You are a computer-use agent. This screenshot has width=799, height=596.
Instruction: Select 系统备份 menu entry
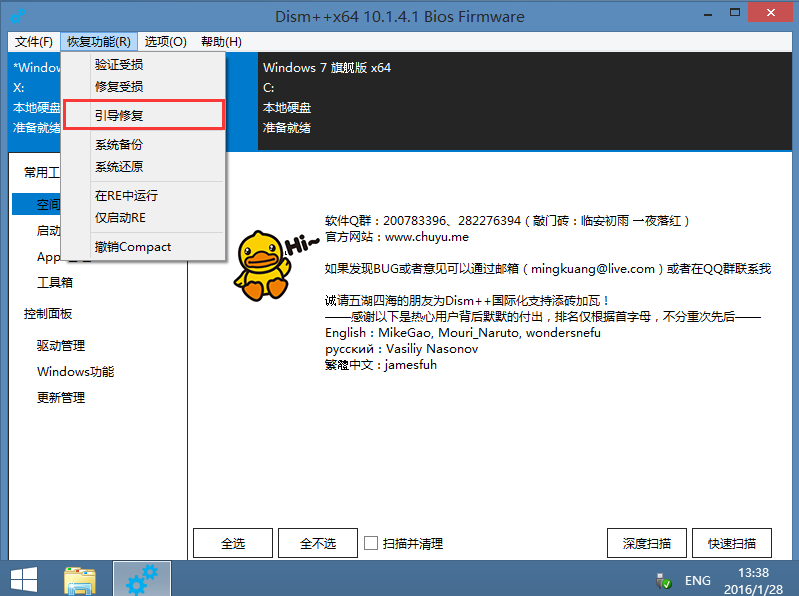click(x=144, y=145)
